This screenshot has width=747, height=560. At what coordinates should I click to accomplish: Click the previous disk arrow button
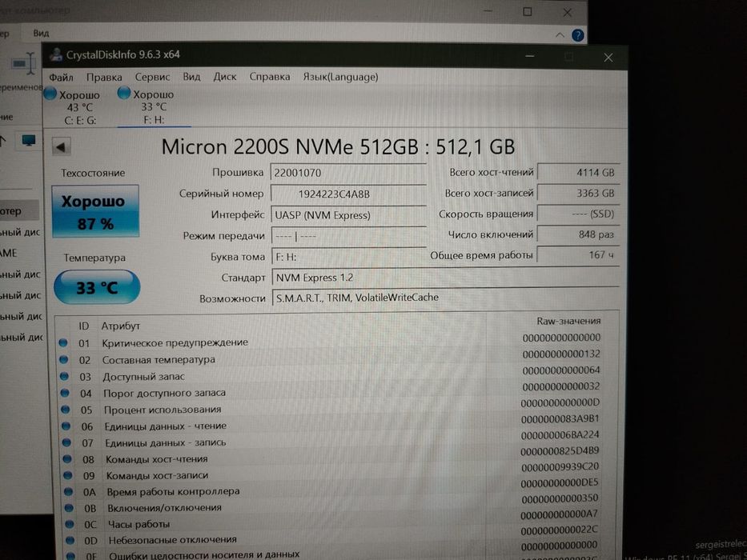point(61,147)
